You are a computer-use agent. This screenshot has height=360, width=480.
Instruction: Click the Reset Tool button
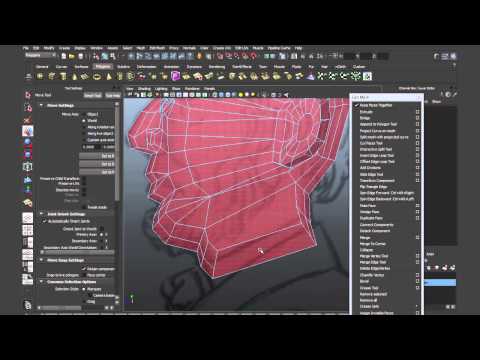click(92, 95)
